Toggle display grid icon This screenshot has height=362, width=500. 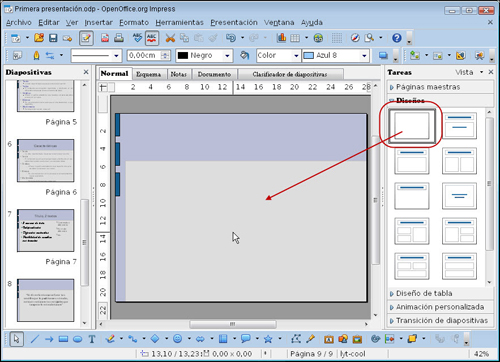(x=337, y=38)
